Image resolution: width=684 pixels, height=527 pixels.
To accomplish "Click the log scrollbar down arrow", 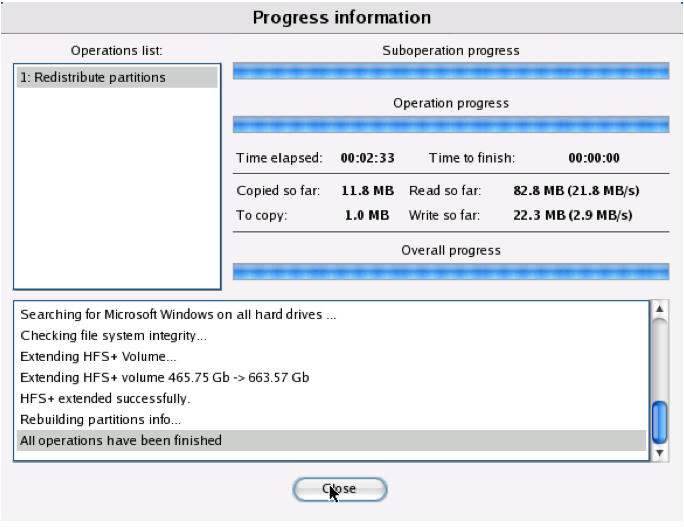I will [x=659, y=453].
